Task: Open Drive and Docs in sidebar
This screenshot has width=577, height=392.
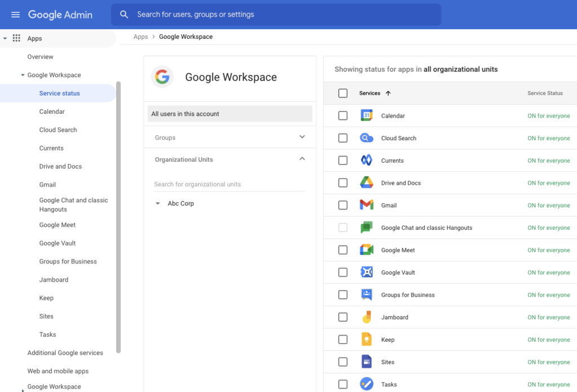Action: point(60,166)
